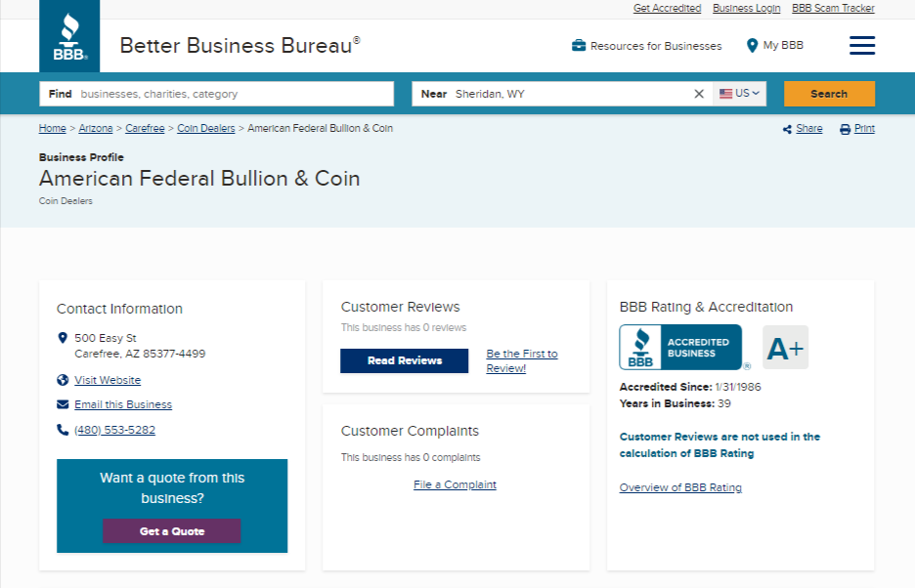This screenshot has height=588, width=915.
Task: Click 'This business has 0 complaints' text
Action: (411, 458)
